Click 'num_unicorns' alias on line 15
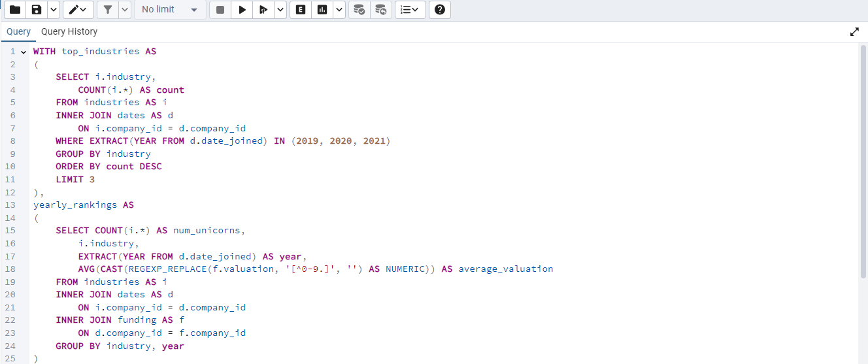Screen dimensions: 868x364 pos(207,230)
